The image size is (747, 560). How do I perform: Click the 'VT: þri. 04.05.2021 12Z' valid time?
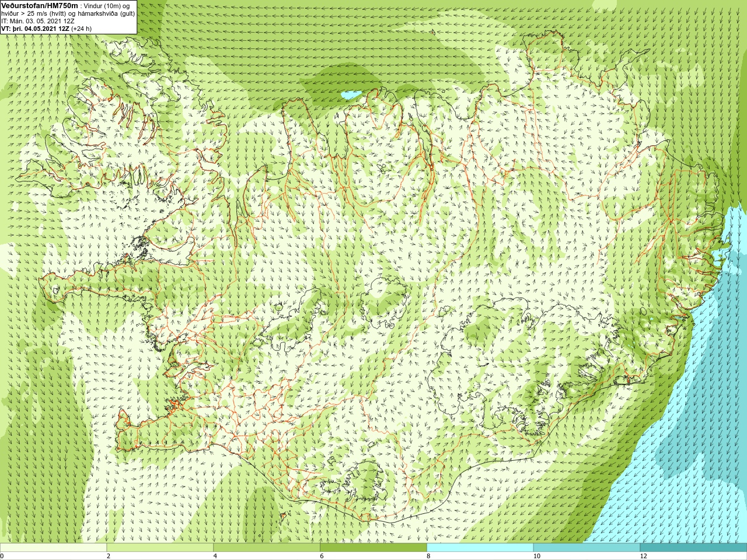[x=36, y=29]
